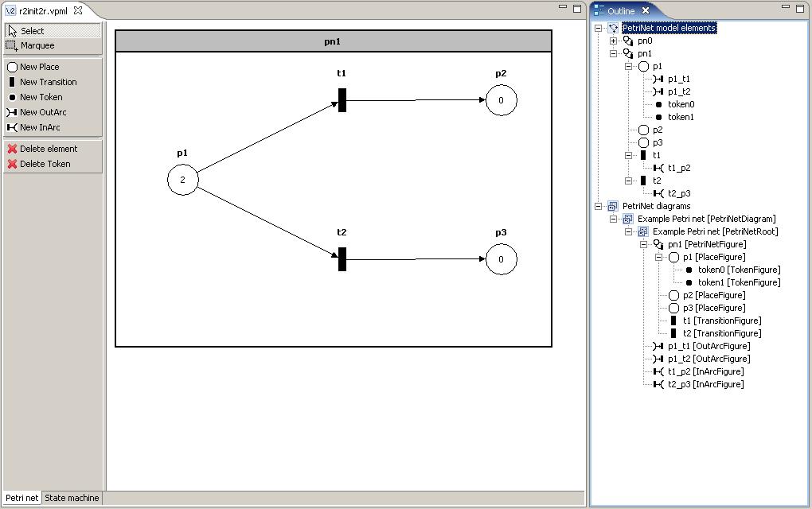Select t1_p2 in arc under t1
Viewport: 812px width, 509px height.
coord(678,168)
